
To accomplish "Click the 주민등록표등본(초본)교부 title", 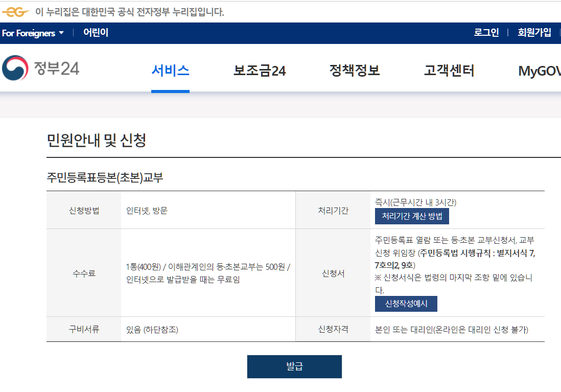I will click(105, 177).
